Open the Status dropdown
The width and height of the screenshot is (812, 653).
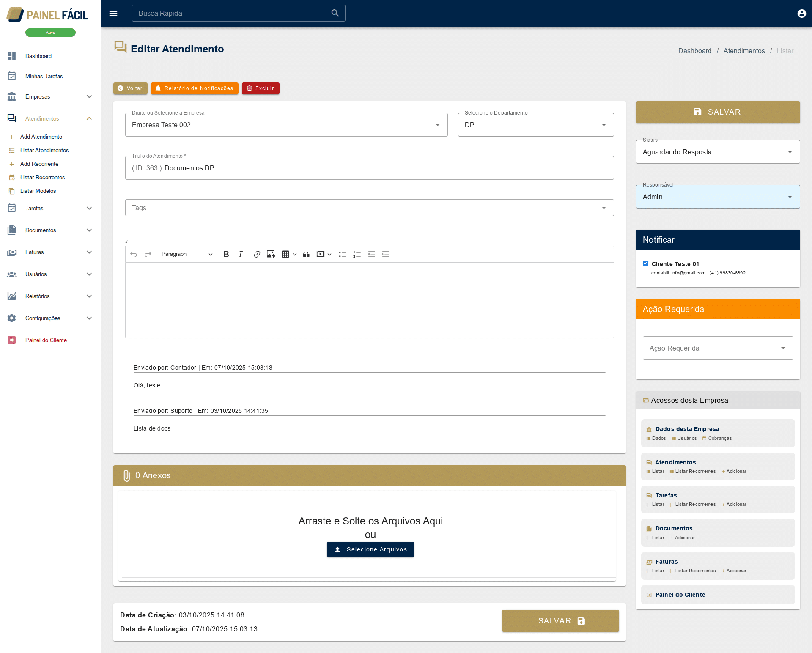(717, 152)
